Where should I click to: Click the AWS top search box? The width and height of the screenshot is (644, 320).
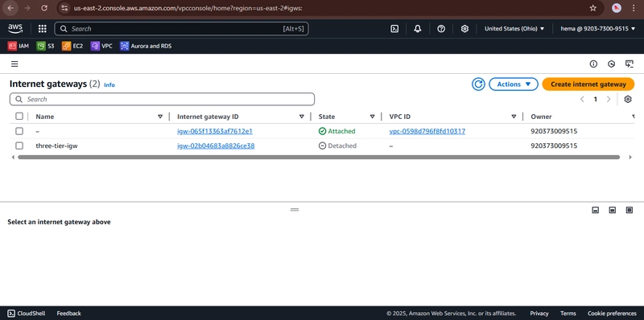coord(181,29)
